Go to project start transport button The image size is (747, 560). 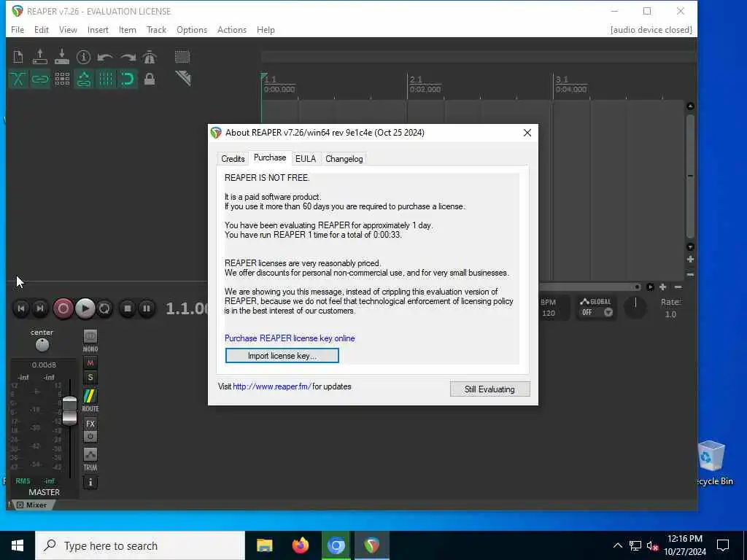point(21,308)
